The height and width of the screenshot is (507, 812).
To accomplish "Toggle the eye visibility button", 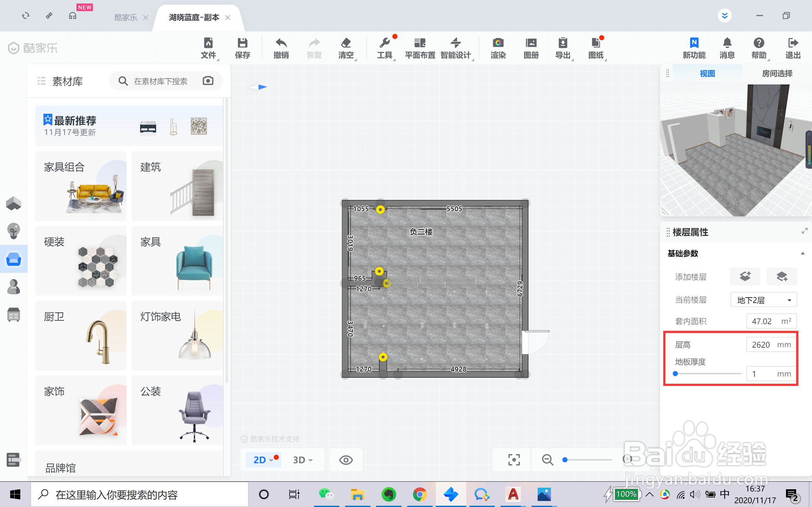I will (x=346, y=460).
